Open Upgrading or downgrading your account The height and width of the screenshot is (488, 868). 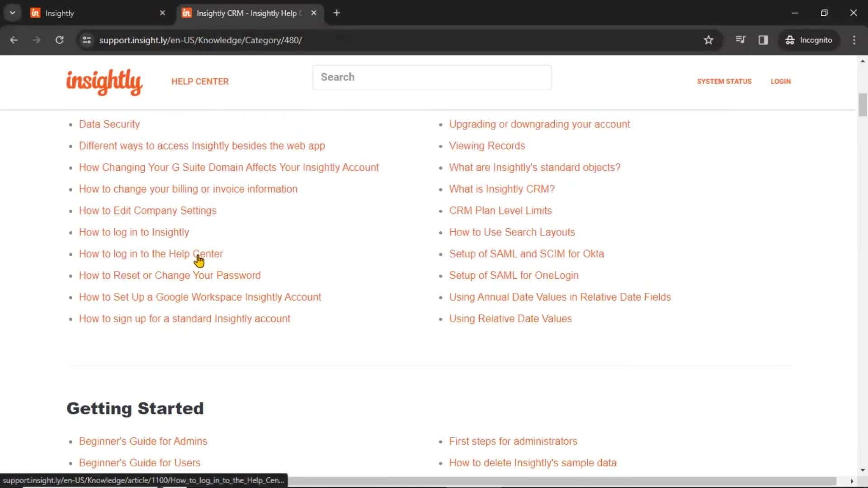539,124
